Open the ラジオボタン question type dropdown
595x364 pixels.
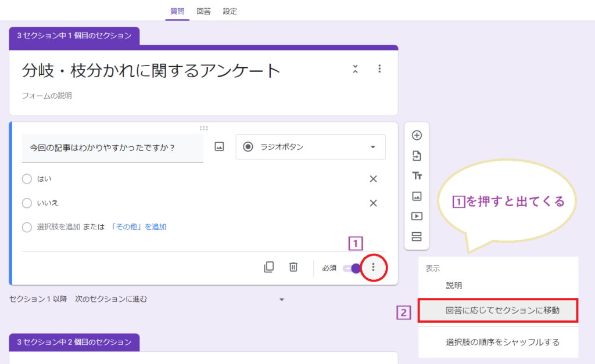[310, 147]
